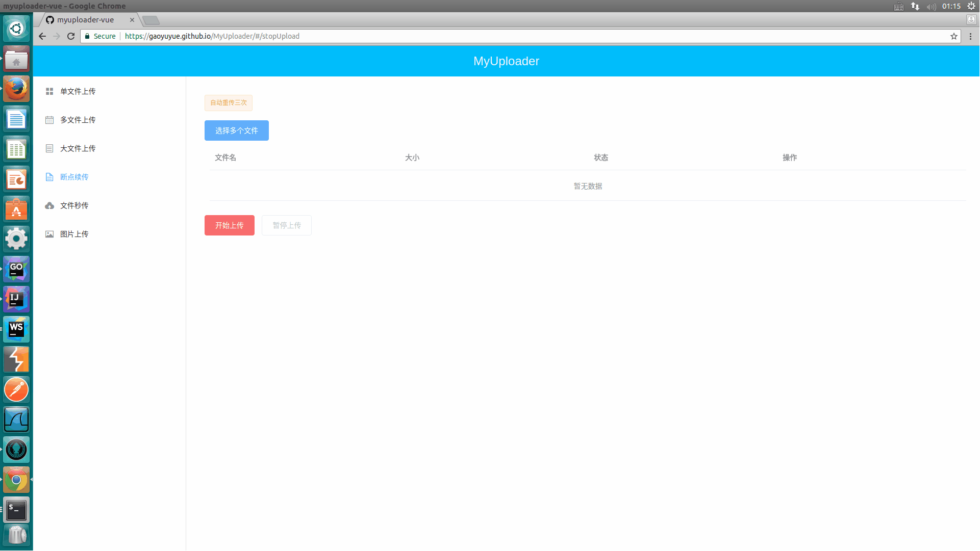Click the cloud icon beside 文件秒传
Image resolution: width=980 pixels, height=551 pixels.
[49, 205]
